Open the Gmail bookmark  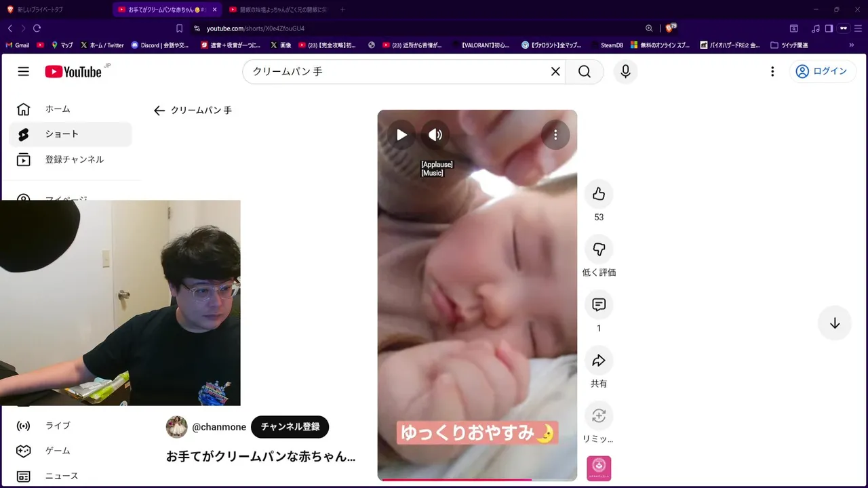tap(18, 45)
